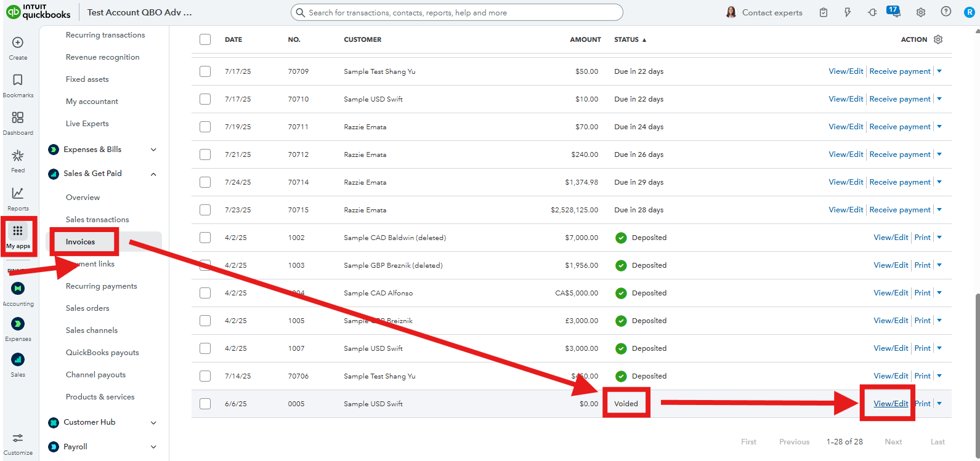Open the My apps grid icon
The width and height of the screenshot is (980, 461).
pyautogui.click(x=18, y=231)
